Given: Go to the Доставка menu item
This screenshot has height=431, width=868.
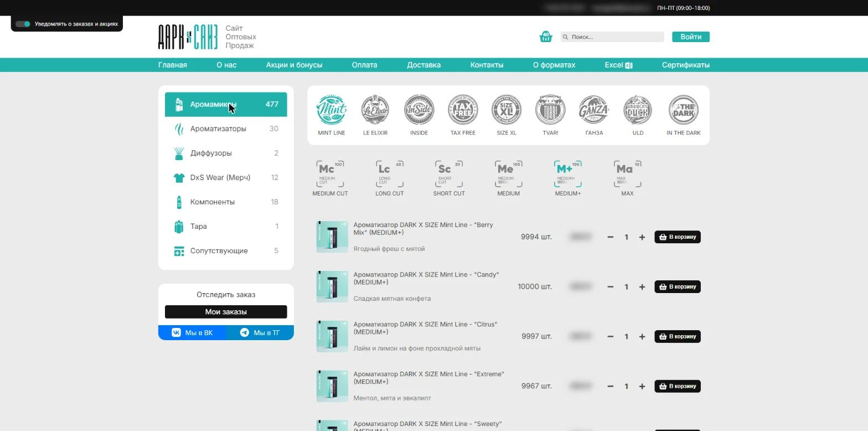Looking at the screenshot, I should pyautogui.click(x=423, y=65).
